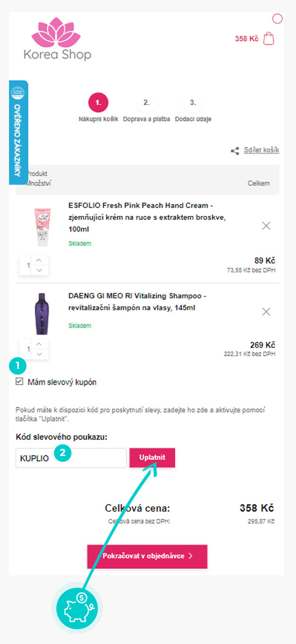Decrease quantity of Vitalizing Shampoo
Screen dimensions: 296x644
click(39, 354)
